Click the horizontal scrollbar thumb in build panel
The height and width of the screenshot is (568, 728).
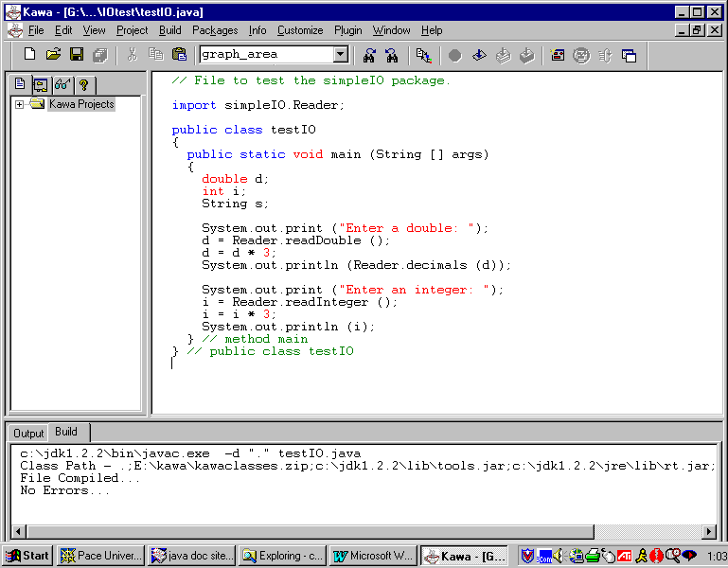click(x=311, y=531)
